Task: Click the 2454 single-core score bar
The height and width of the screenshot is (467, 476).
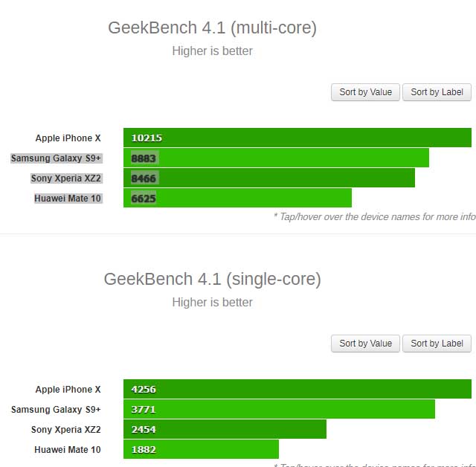Action: 225,429
